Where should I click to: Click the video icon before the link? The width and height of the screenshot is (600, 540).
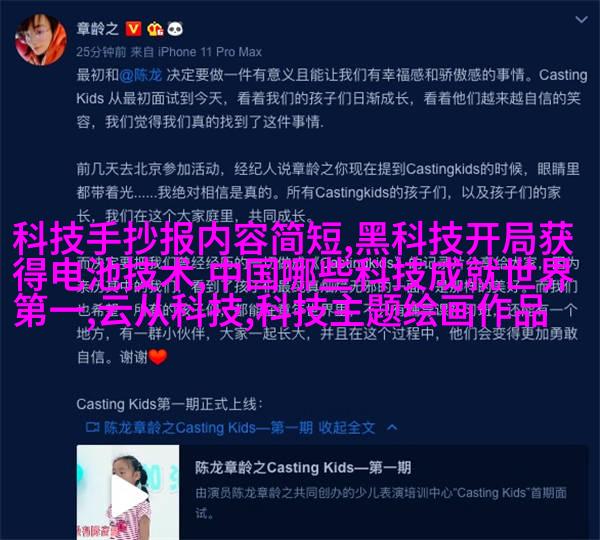tap(93, 427)
